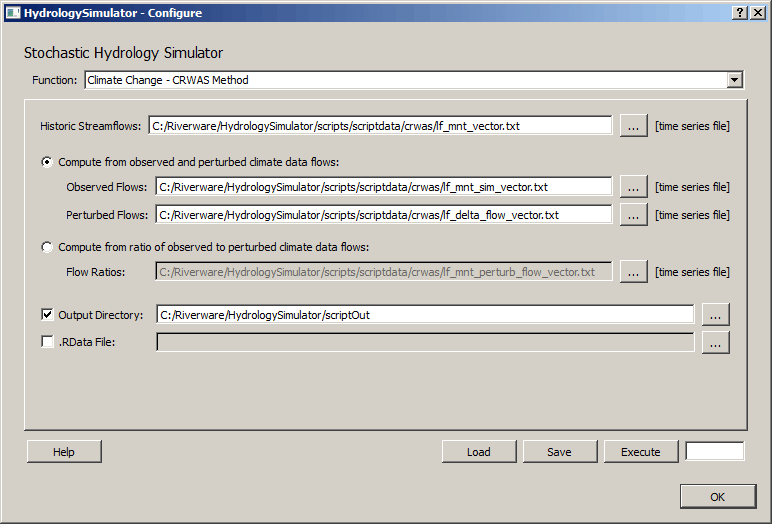The height and width of the screenshot is (524, 772).
Task: Click the OK button
Action: tap(718, 497)
